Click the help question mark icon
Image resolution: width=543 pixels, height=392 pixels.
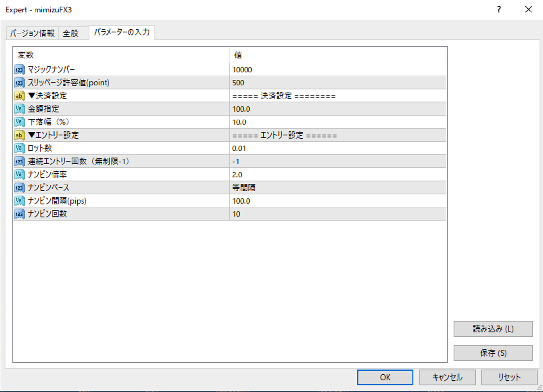click(499, 10)
